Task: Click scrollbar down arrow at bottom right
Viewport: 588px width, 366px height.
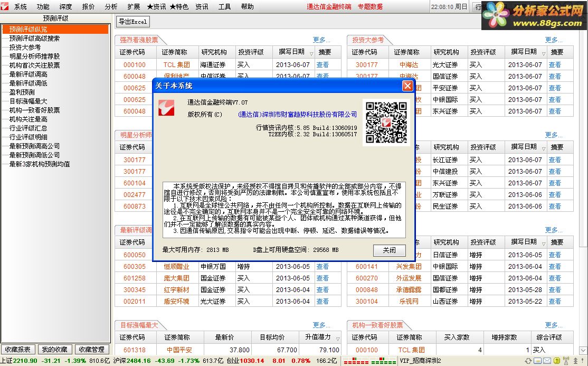Action: pyautogui.click(x=583, y=350)
